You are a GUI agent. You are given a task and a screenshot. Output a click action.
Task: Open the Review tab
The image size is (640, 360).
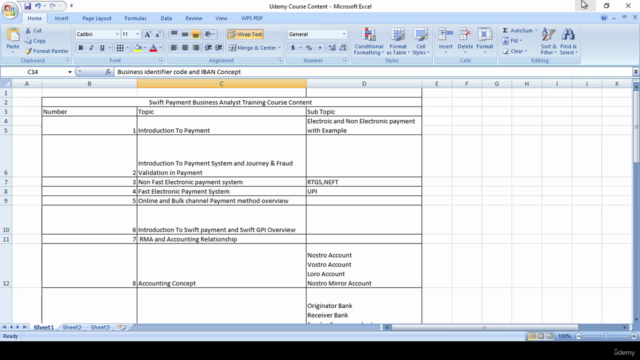(x=194, y=18)
